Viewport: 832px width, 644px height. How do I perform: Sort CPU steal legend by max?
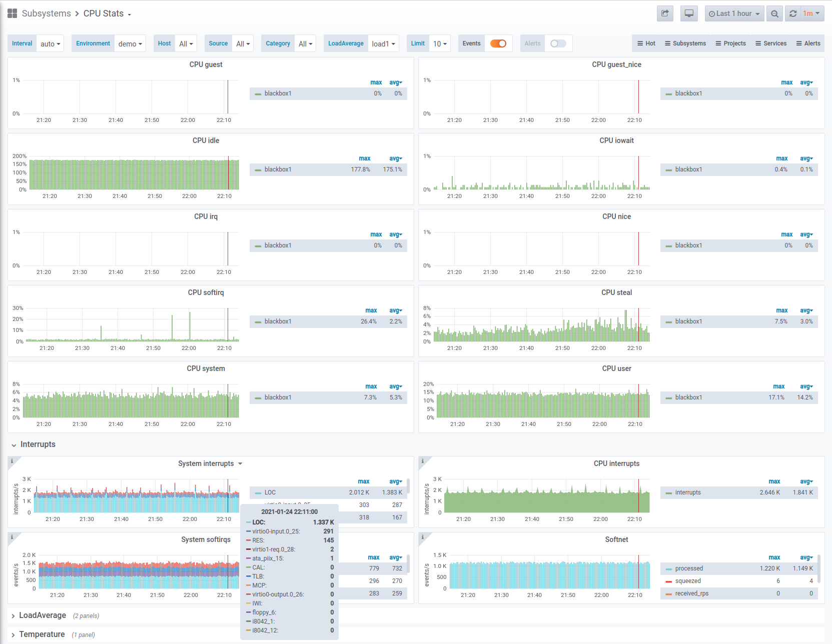[782, 310]
